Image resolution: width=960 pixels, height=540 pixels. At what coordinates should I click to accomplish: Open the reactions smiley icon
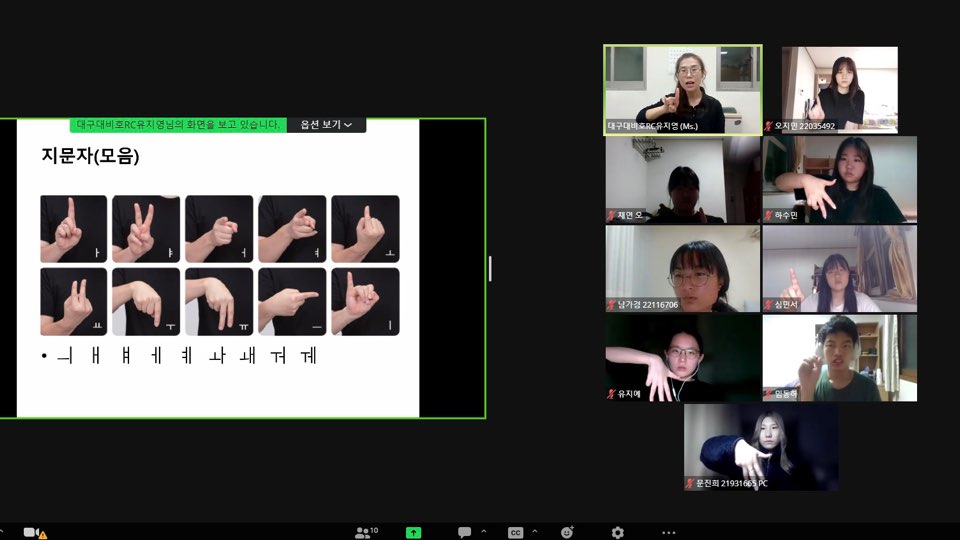(x=568, y=532)
